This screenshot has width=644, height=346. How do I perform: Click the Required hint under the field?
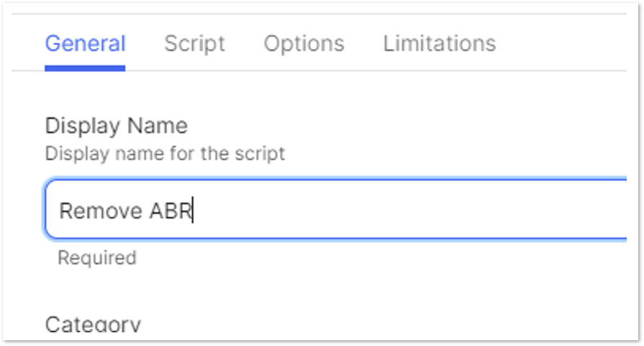(x=97, y=258)
